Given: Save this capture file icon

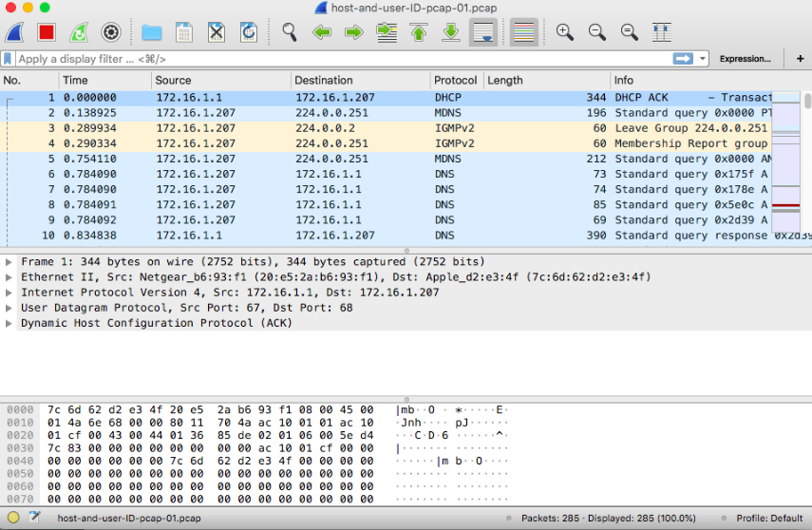Looking at the screenshot, I should [x=184, y=32].
